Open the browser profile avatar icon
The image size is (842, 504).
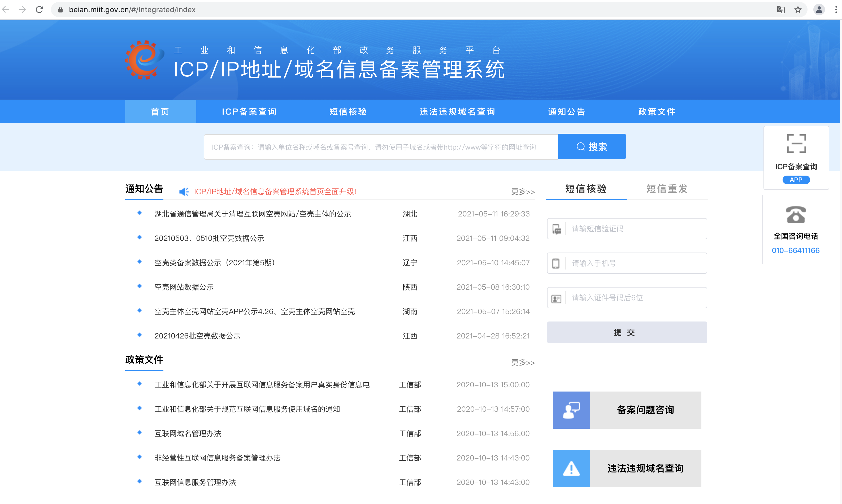click(819, 10)
